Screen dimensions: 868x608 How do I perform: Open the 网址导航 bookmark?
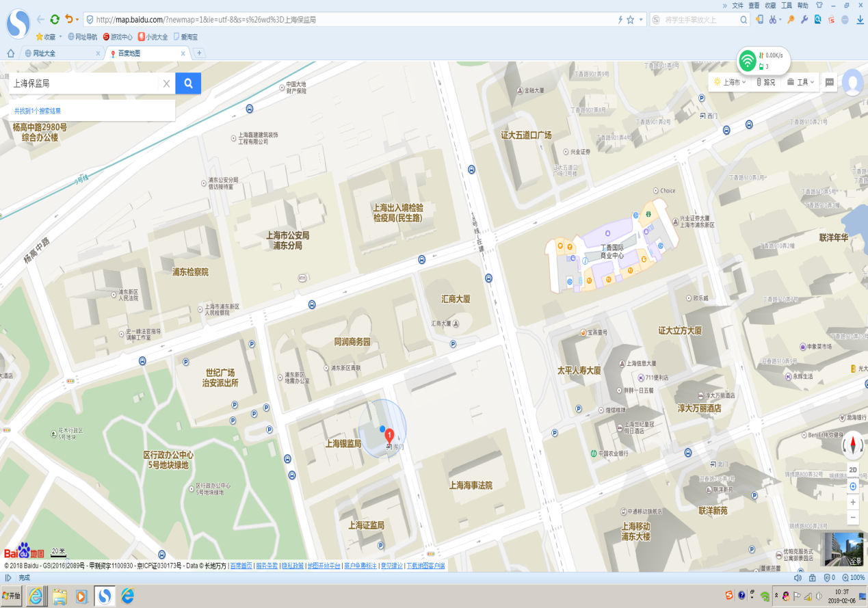(83, 37)
